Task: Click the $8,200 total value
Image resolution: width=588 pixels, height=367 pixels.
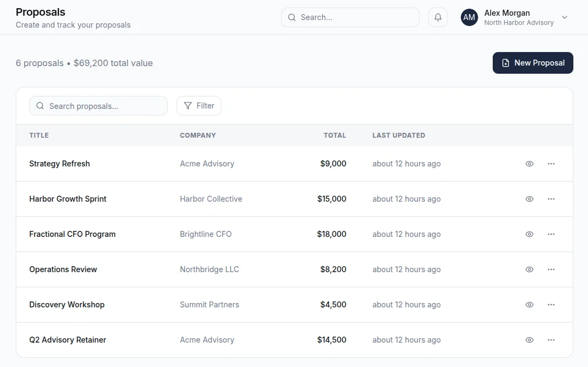Action: pos(333,269)
